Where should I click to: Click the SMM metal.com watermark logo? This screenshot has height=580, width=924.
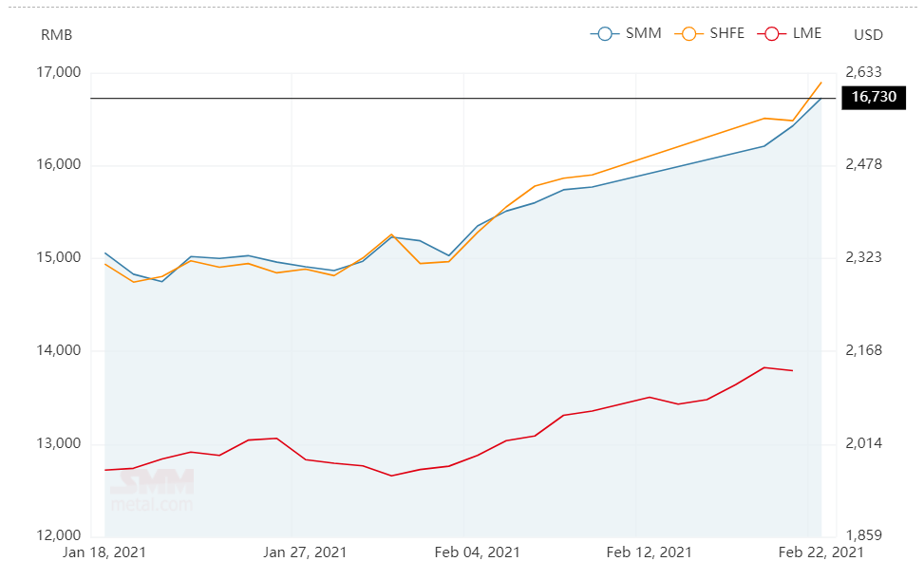(152, 489)
